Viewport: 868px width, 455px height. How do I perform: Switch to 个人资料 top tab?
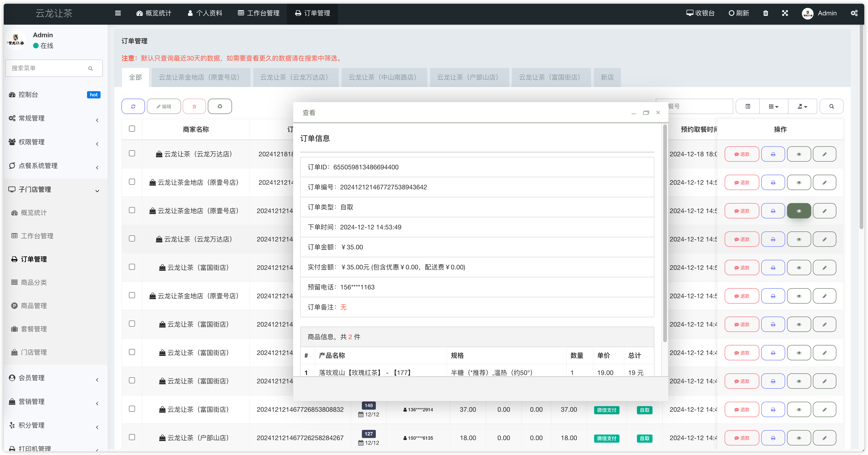pos(205,13)
